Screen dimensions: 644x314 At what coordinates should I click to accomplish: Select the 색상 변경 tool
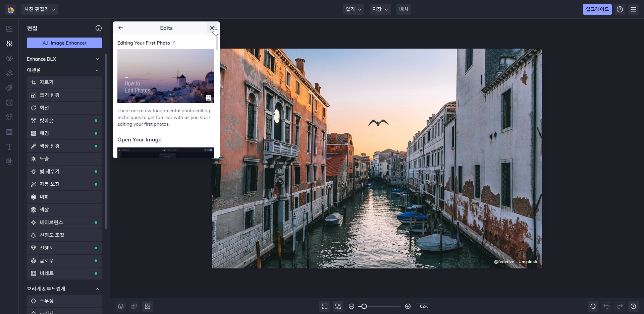[64, 146]
